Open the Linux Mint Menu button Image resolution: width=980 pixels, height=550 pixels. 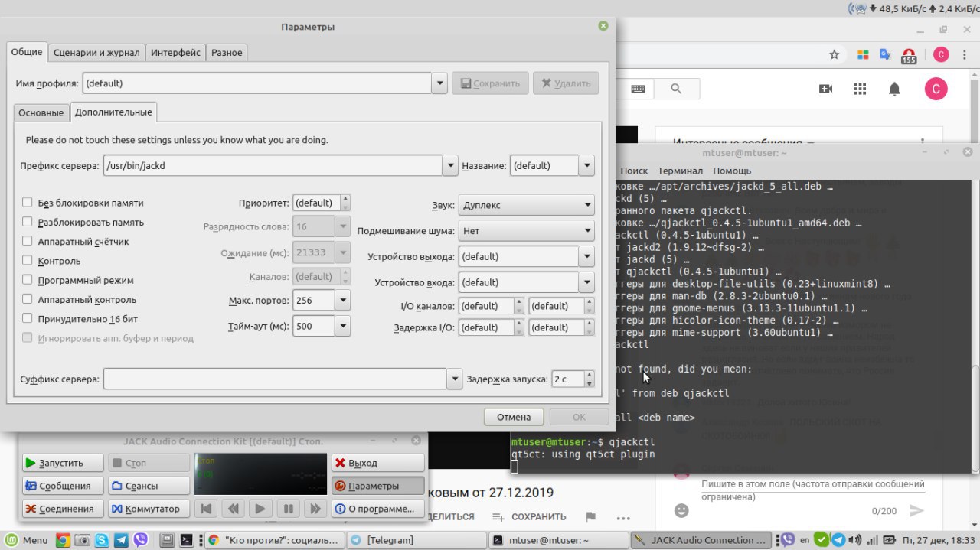click(27, 540)
